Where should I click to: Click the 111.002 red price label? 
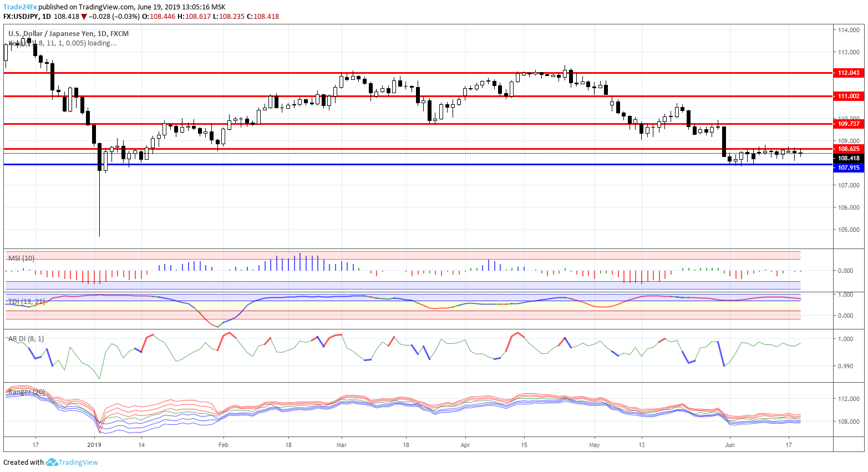[849, 96]
